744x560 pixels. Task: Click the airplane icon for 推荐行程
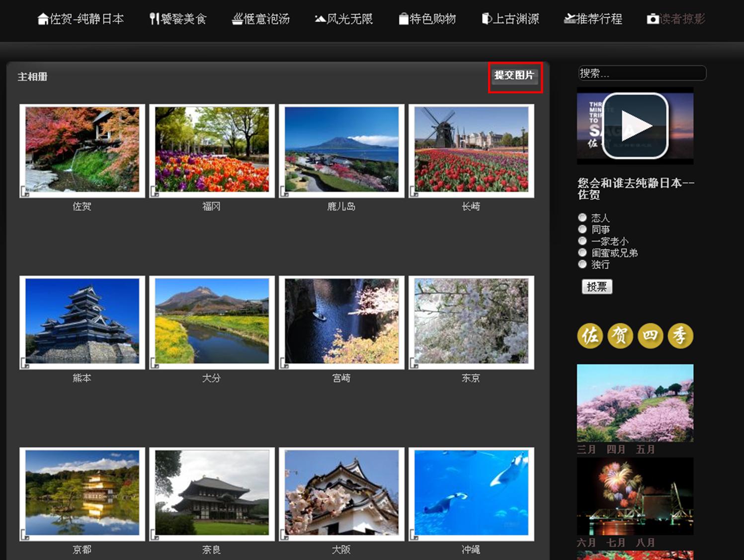(x=570, y=19)
